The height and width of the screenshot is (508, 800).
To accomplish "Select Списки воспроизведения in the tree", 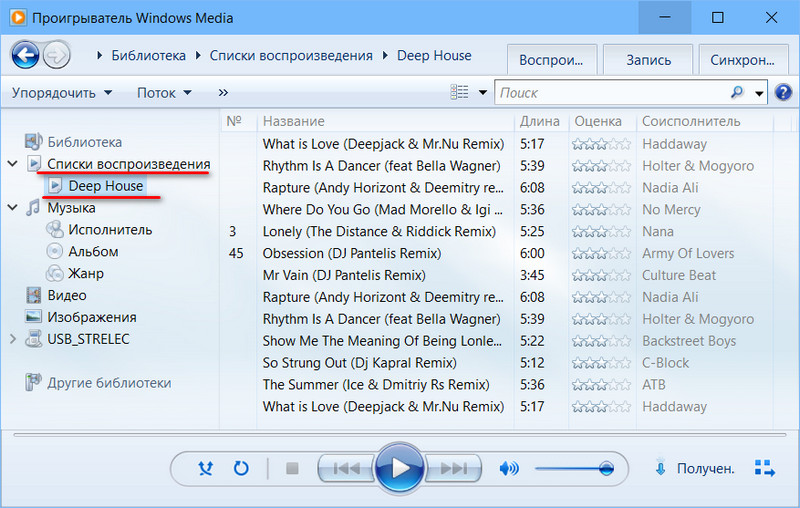I will [129, 164].
